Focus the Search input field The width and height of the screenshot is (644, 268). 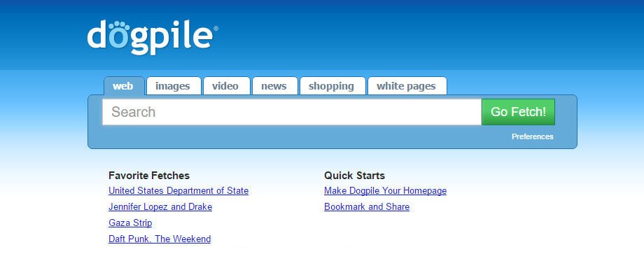point(292,112)
